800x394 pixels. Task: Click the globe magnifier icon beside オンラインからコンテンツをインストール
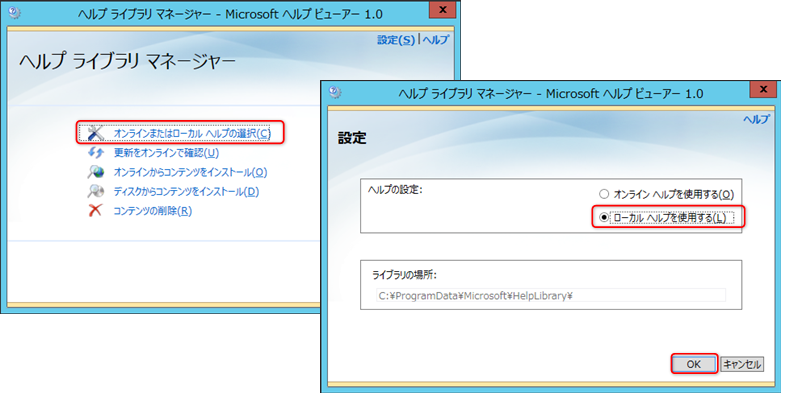(95, 172)
